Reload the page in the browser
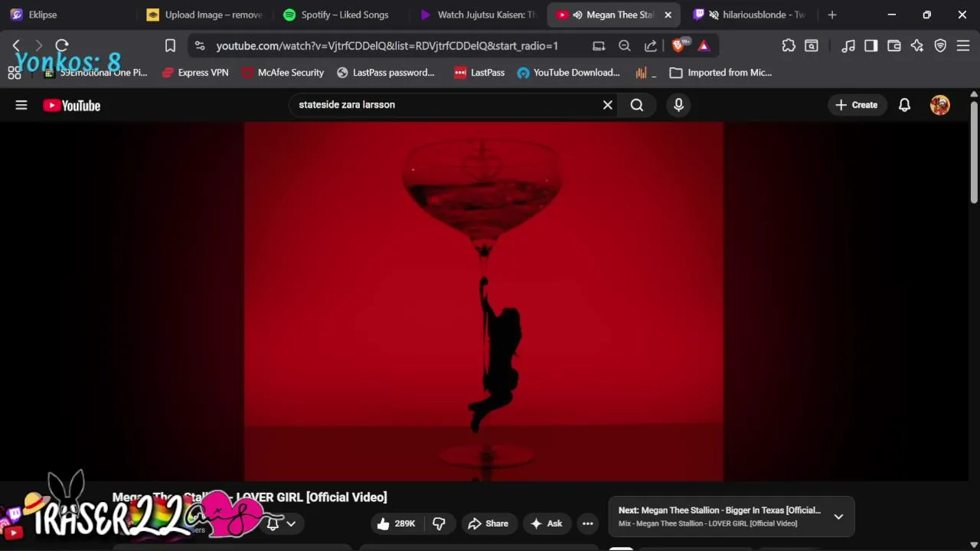Screen dimensions: 980x551 62,46
